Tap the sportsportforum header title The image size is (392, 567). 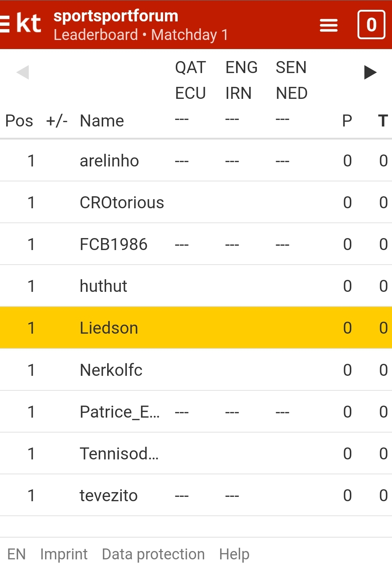116,16
